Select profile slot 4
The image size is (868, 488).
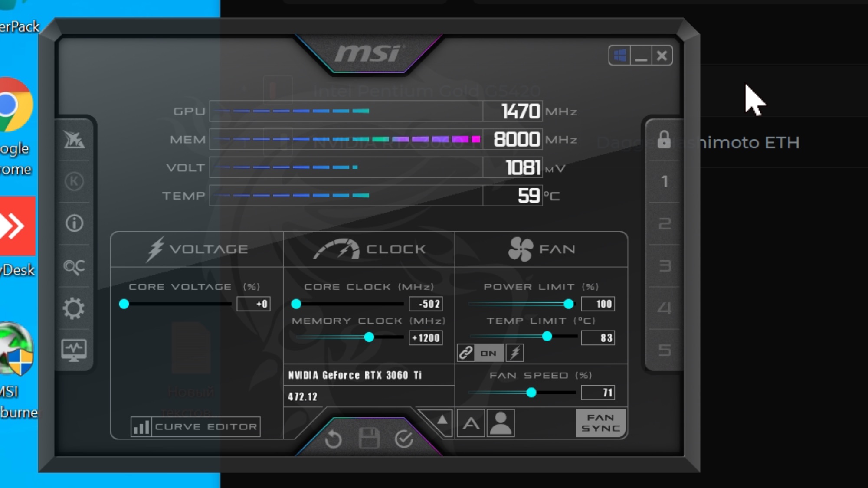click(x=664, y=308)
